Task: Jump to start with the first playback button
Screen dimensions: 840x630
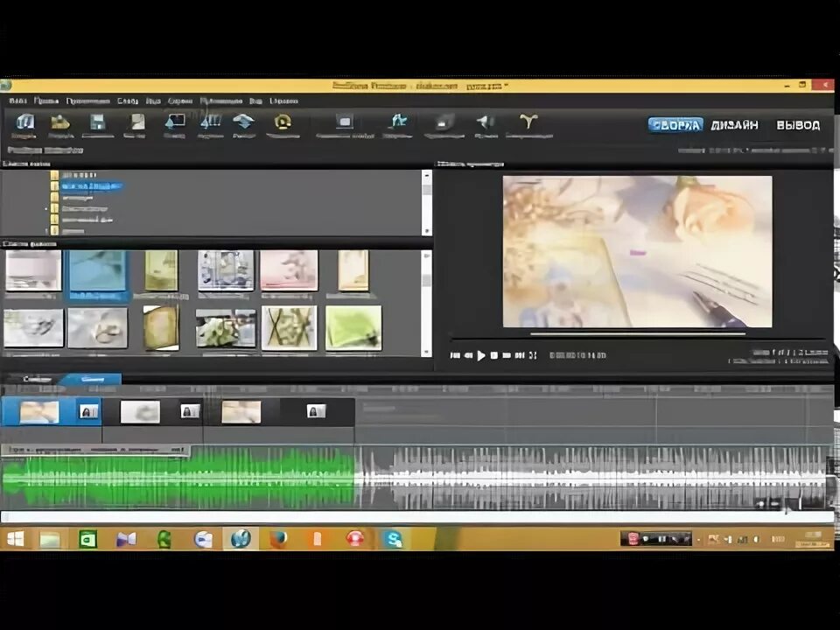Action: tap(455, 355)
